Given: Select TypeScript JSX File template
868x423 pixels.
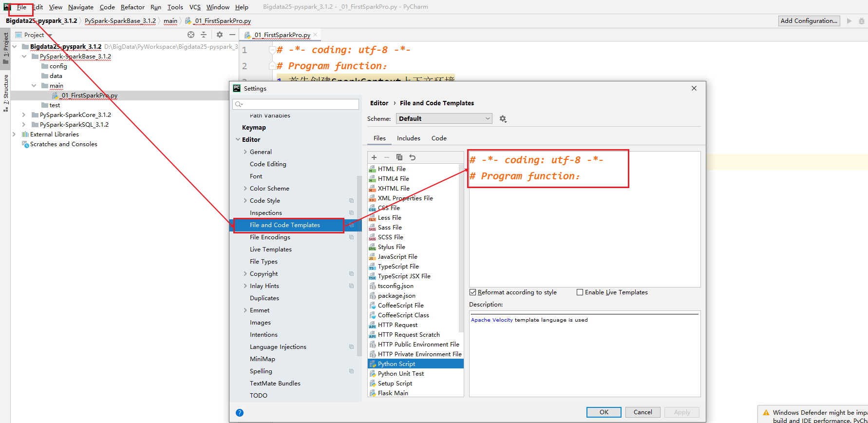Looking at the screenshot, I should point(415,276).
